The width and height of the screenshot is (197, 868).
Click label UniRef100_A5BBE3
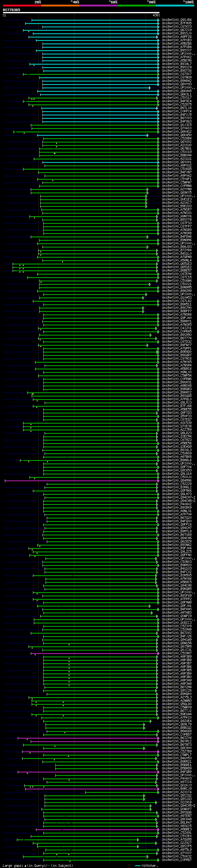[x=177, y=829]
